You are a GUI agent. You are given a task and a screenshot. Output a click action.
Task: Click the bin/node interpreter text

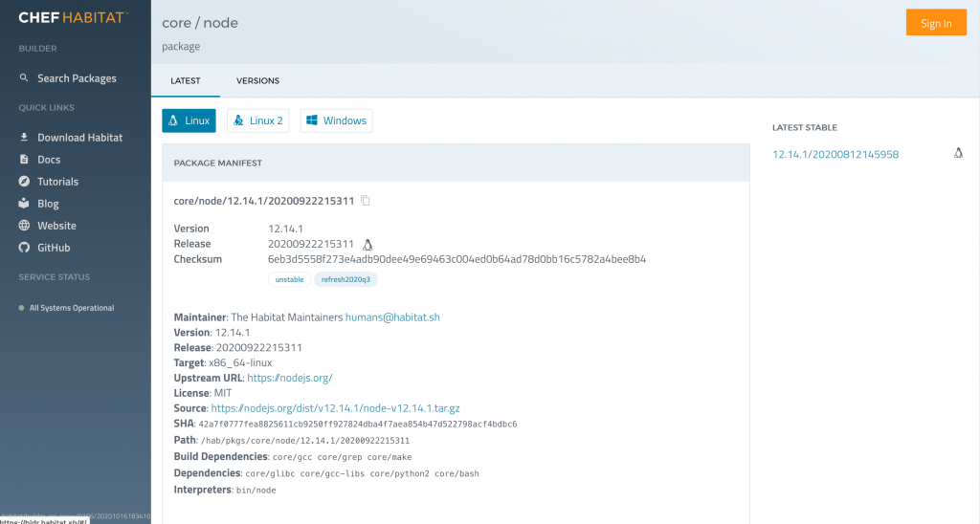point(256,491)
